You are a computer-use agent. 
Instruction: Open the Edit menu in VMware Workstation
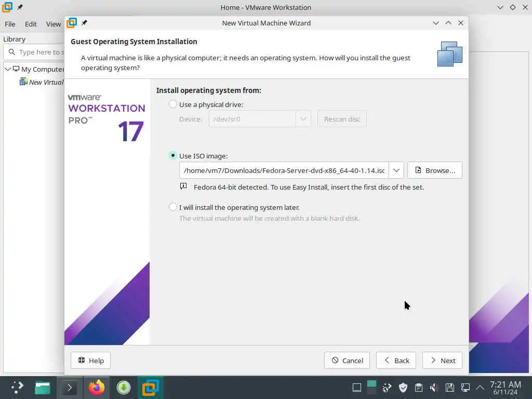coord(31,24)
